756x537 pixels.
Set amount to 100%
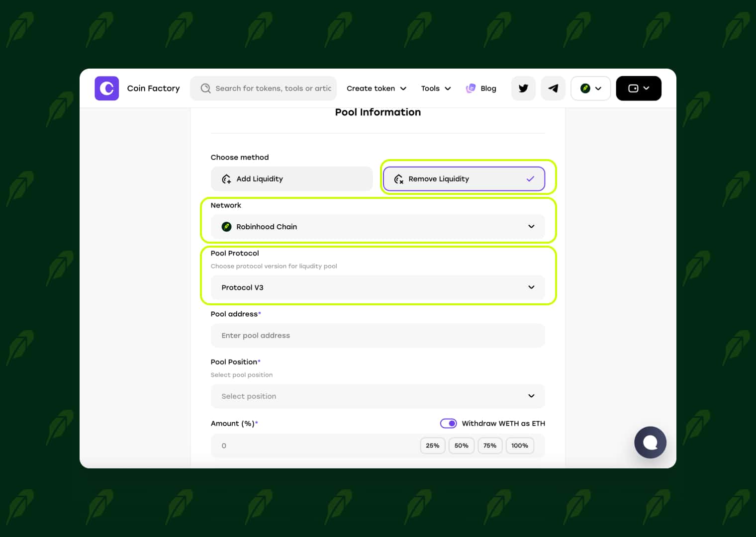520,446
